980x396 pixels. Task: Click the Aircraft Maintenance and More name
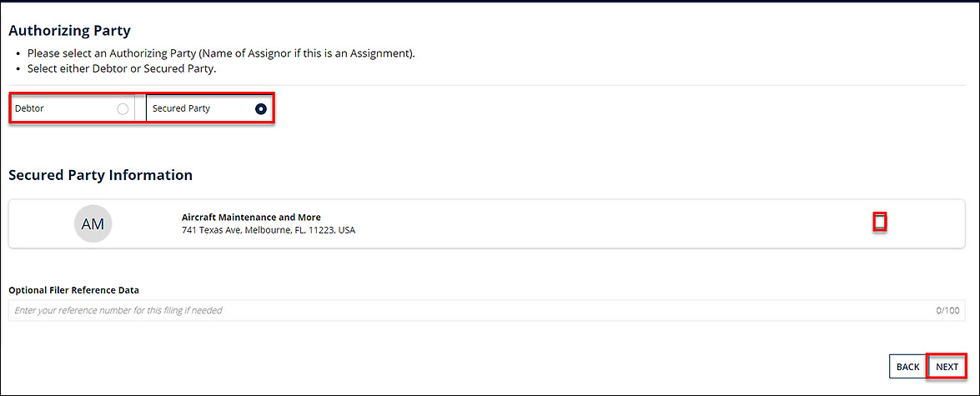click(251, 218)
